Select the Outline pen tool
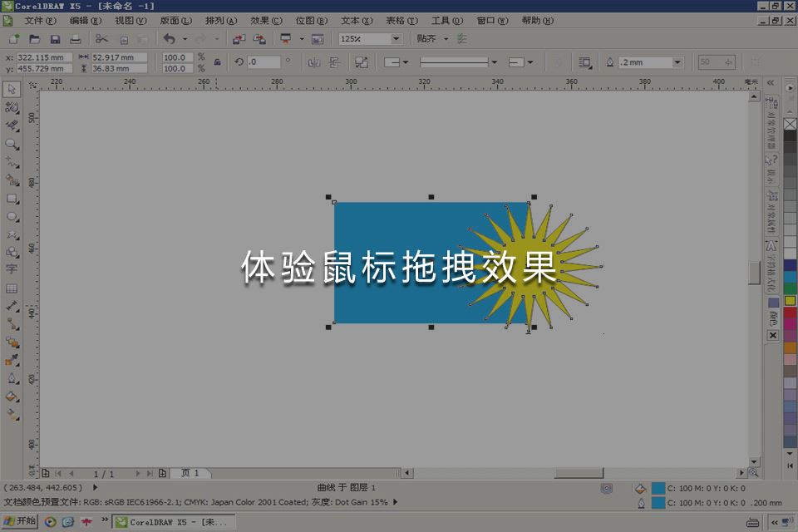798x532 pixels. (12, 379)
